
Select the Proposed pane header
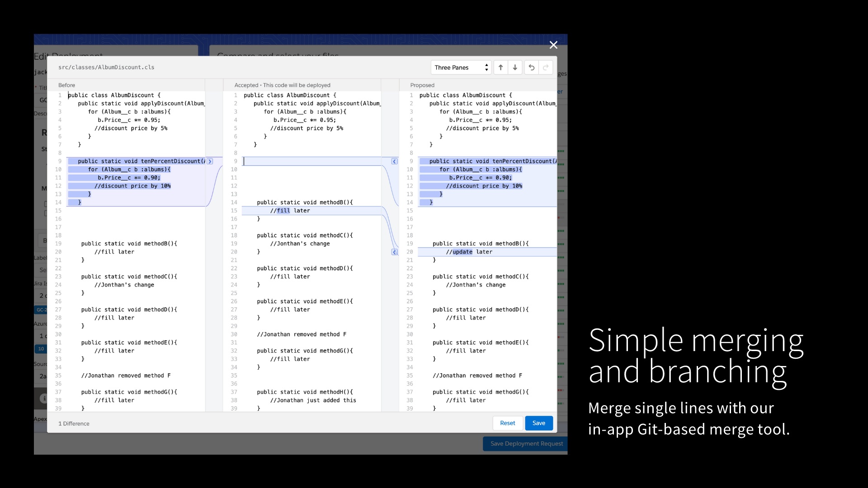pos(422,85)
